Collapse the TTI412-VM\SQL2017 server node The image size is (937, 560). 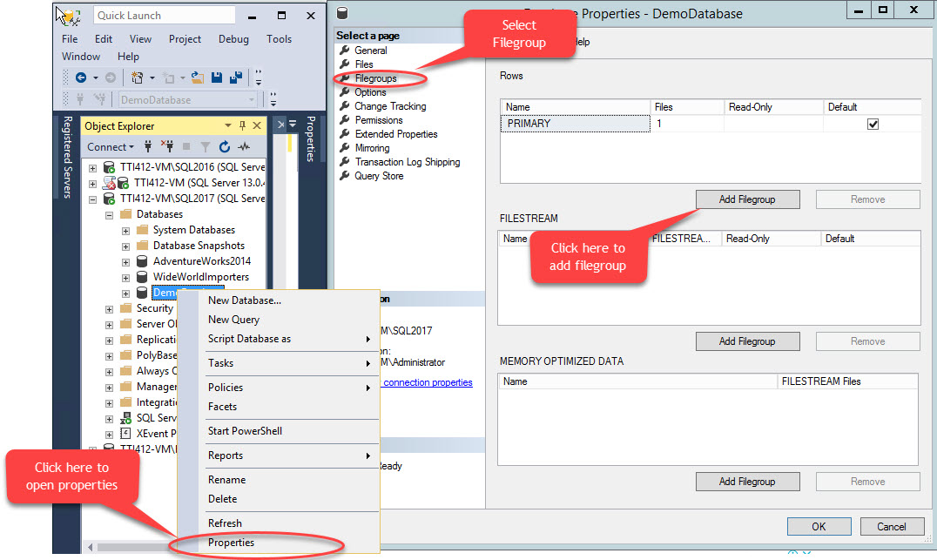click(92, 199)
